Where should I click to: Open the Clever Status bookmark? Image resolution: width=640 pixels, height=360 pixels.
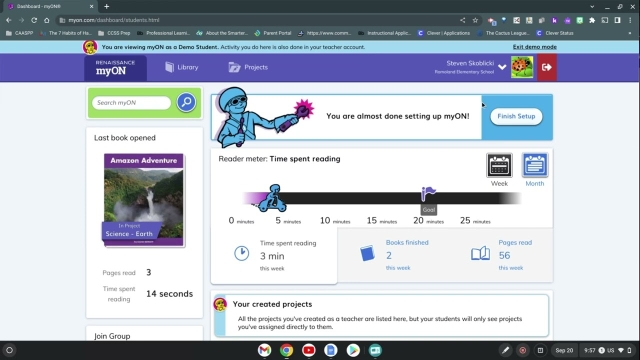point(555,33)
